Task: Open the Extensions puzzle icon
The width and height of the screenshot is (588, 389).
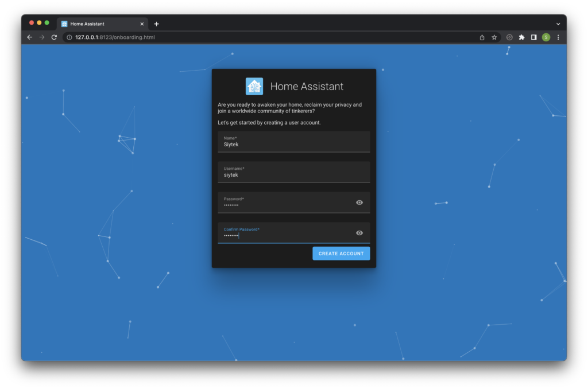Action: click(x=521, y=37)
